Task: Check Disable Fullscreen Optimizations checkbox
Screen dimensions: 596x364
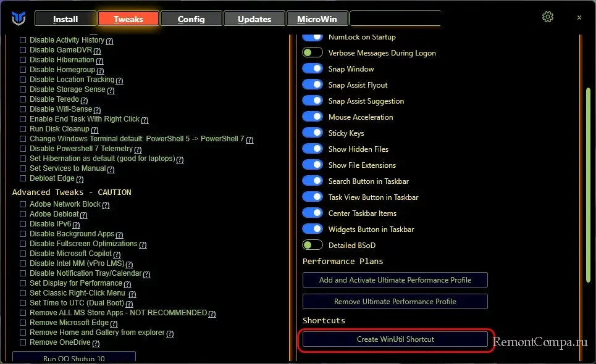Action: coord(23,244)
